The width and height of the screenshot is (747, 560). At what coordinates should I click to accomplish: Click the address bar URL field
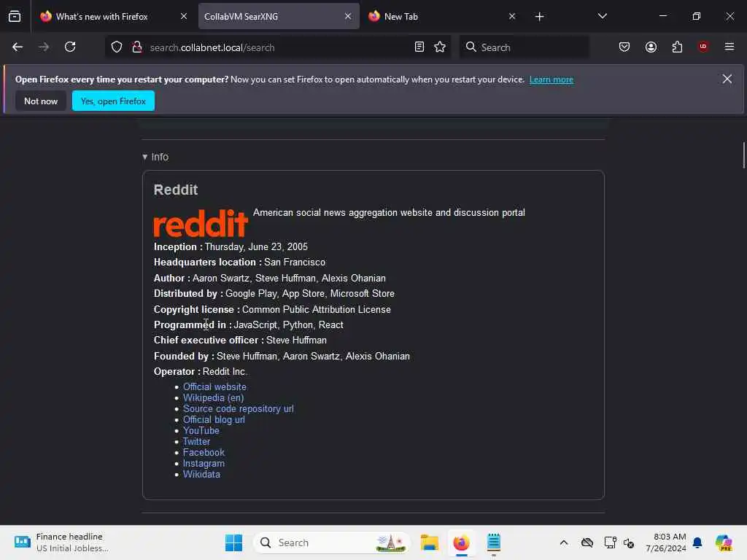click(x=279, y=47)
